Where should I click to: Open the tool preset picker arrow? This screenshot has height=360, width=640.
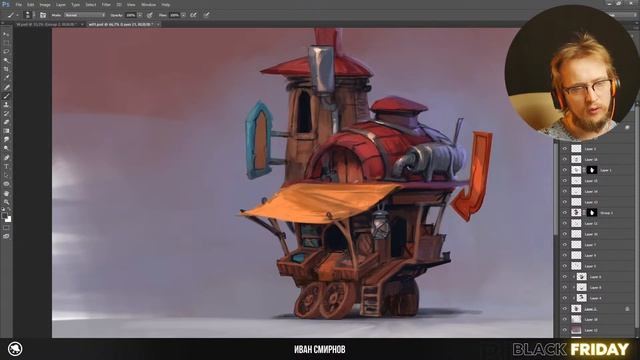click(x=17, y=15)
